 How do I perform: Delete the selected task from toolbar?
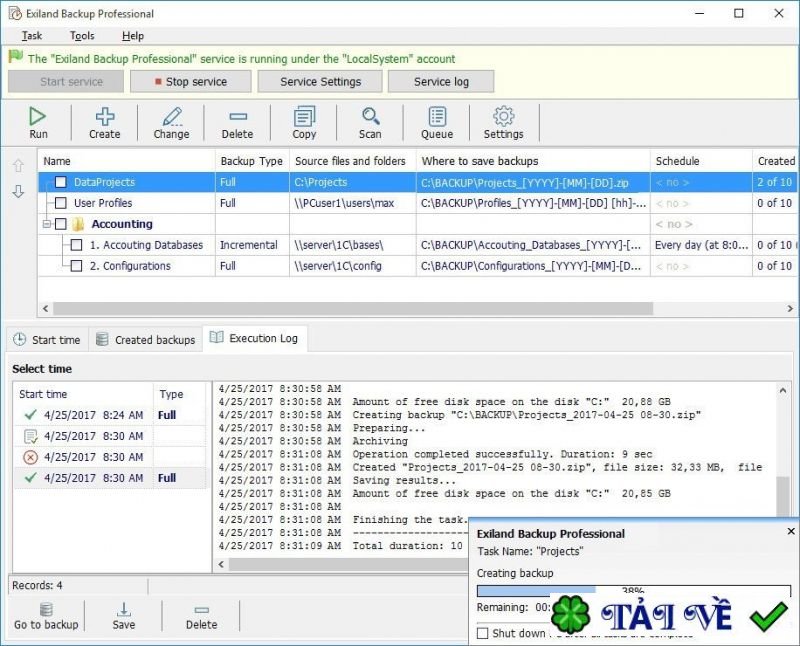[237, 122]
